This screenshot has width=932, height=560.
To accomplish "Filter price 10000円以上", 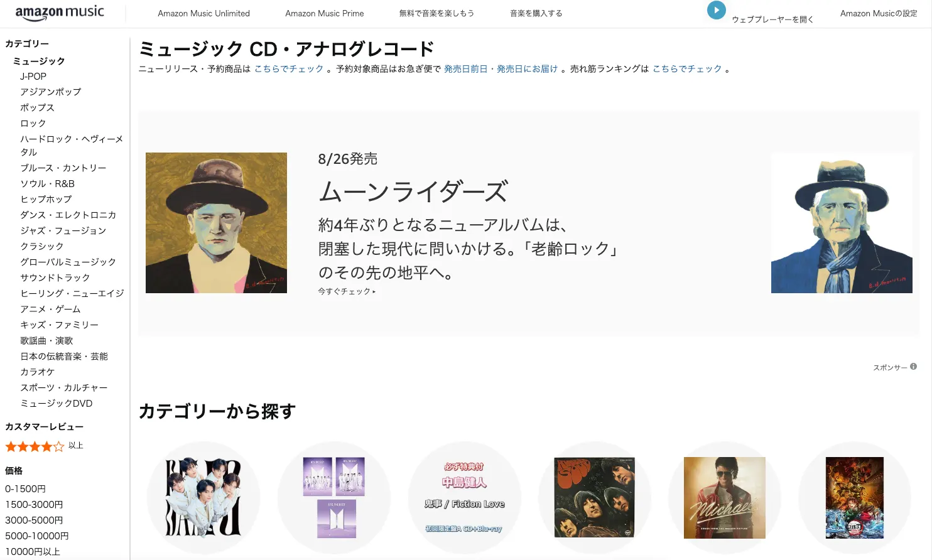I will pos(33,551).
